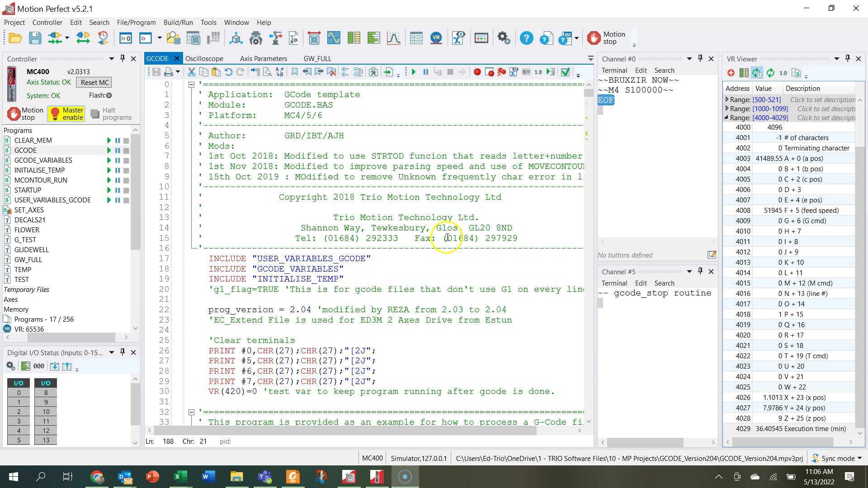The height and width of the screenshot is (488, 868).
Task: Click the blue help question mark icon
Action: (526, 38)
